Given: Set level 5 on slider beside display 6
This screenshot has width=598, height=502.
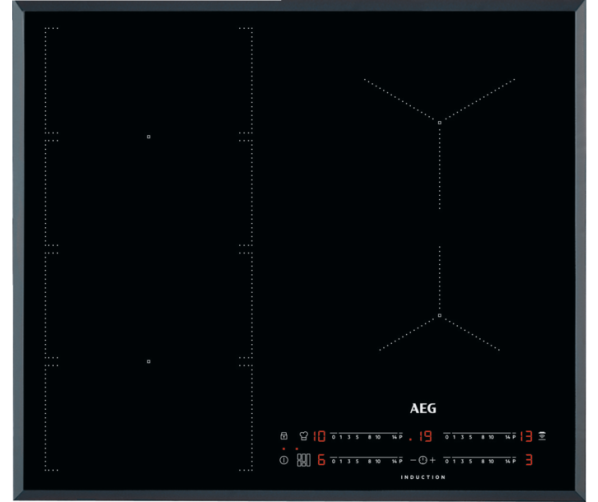Looking at the screenshot, I should click(357, 462).
